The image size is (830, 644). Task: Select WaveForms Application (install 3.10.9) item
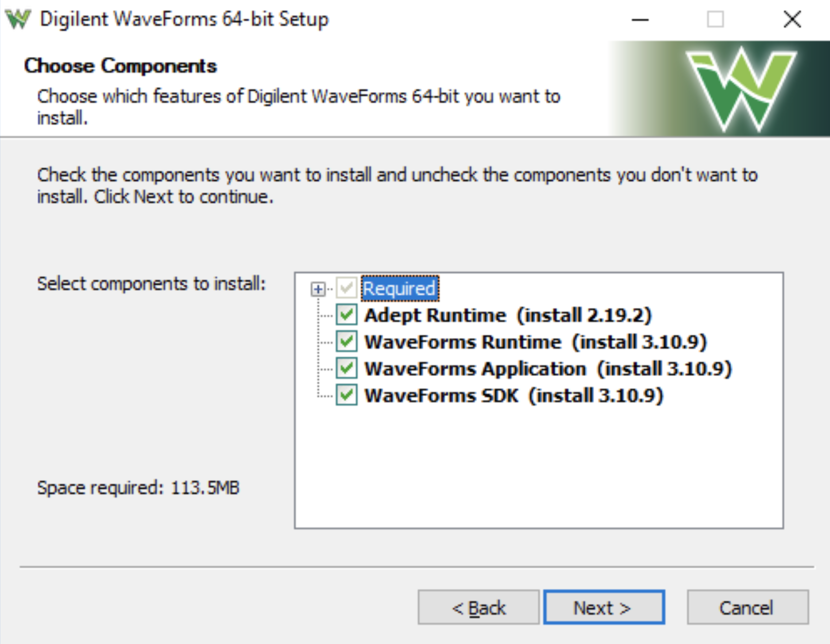click(548, 369)
